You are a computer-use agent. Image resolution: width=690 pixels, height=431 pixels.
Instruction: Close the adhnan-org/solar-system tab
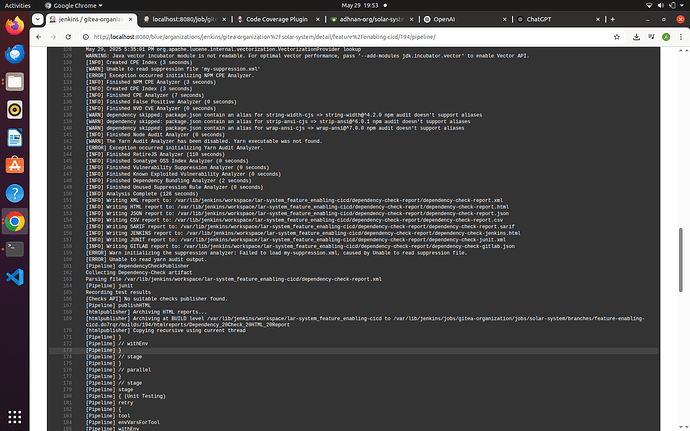(x=411, y=19)
